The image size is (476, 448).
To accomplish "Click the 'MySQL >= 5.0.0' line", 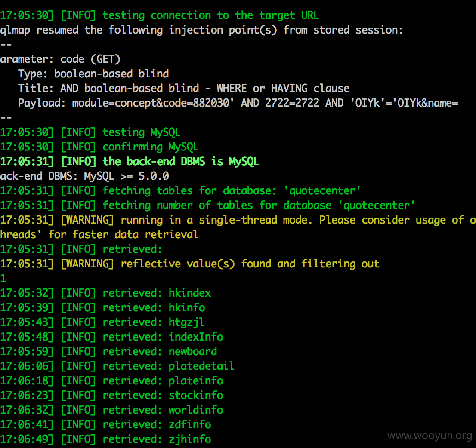I will [x=84, y=176].
